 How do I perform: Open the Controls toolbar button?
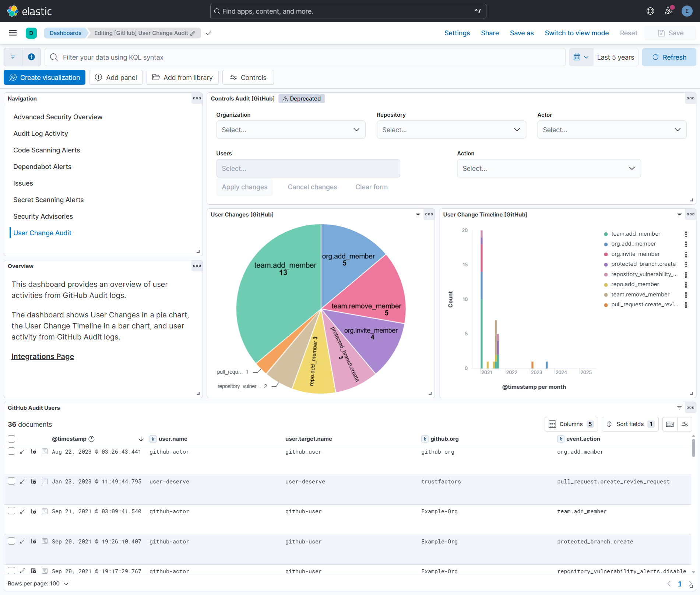[248, 77]
